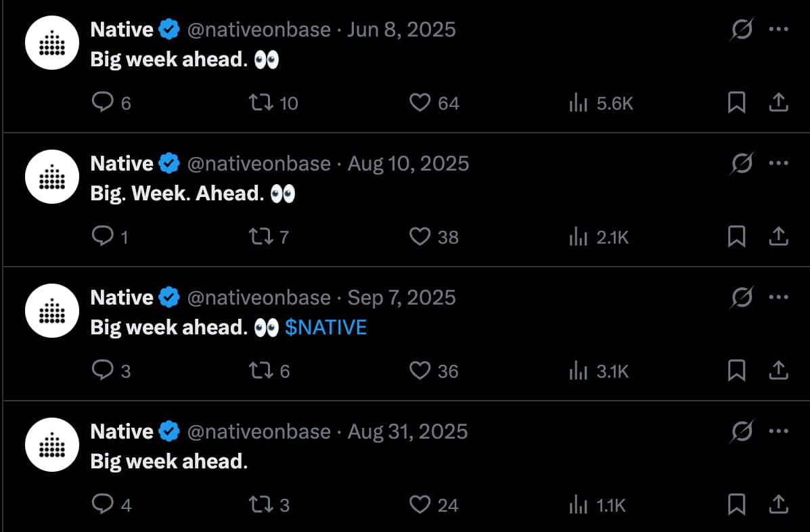Open Grok icon on the Aug 10 post
The image size is (810, 532).
(x=742, y=164)
